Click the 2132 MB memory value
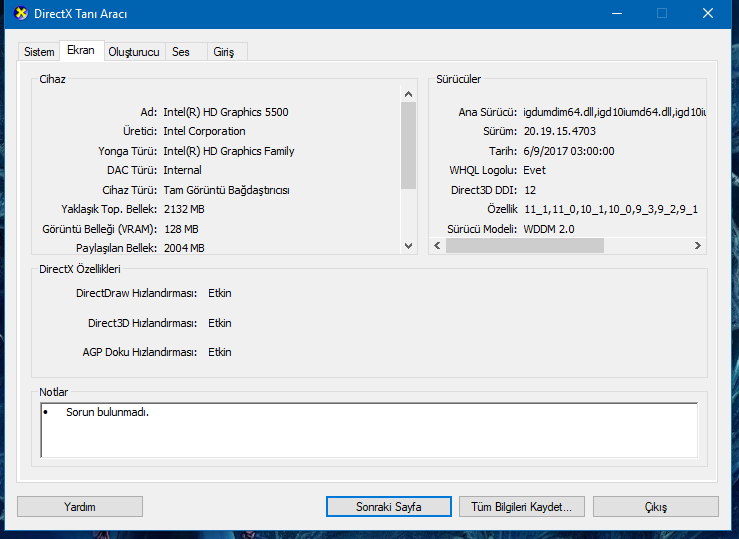 click(x=184, y=209)
